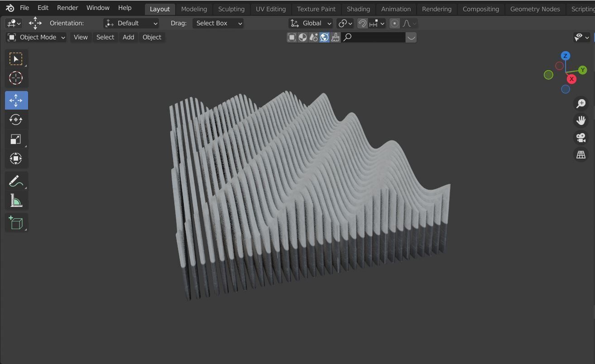Select the Scale tool

(16, 139)
